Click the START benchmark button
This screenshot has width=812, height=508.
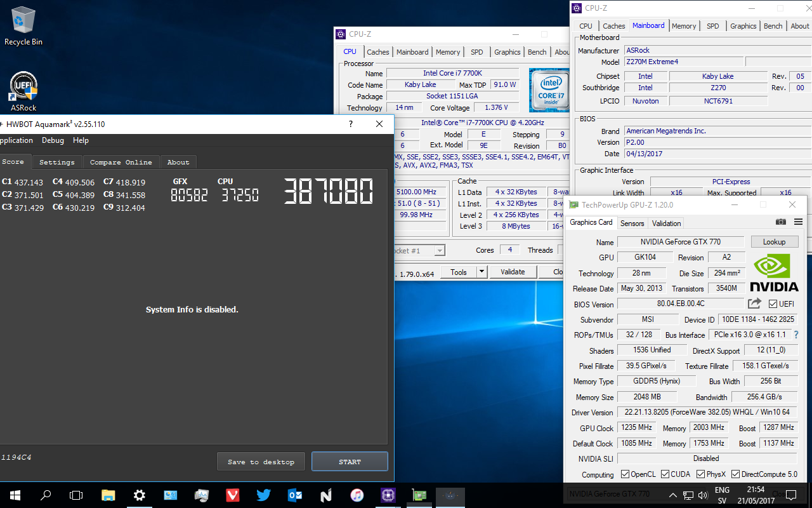350,462
